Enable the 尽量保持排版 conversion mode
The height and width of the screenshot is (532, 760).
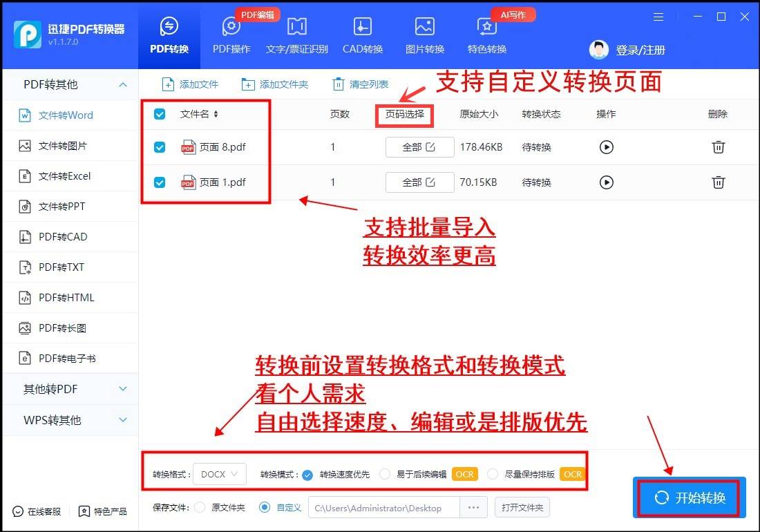(x=493, y=475)
